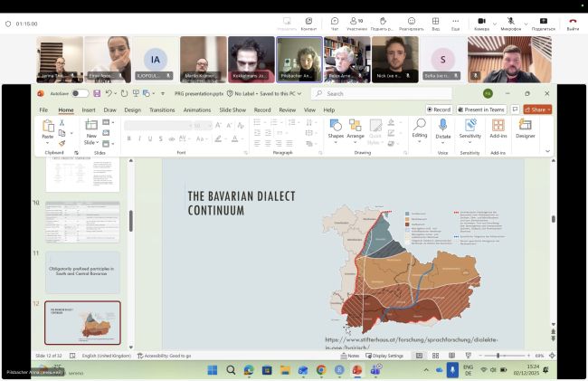Click the Present in Teams button

coord(482,110)
